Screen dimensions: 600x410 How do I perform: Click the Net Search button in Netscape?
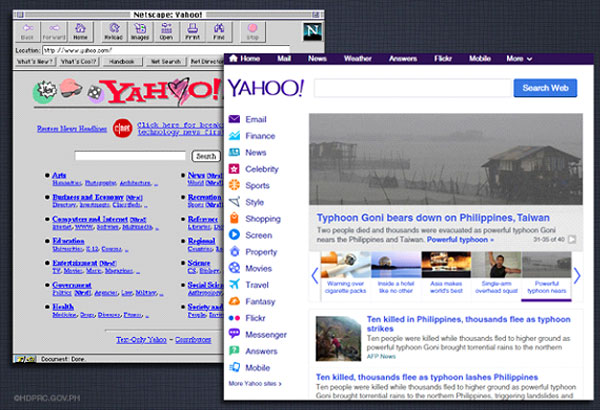(x=166, y=62)
